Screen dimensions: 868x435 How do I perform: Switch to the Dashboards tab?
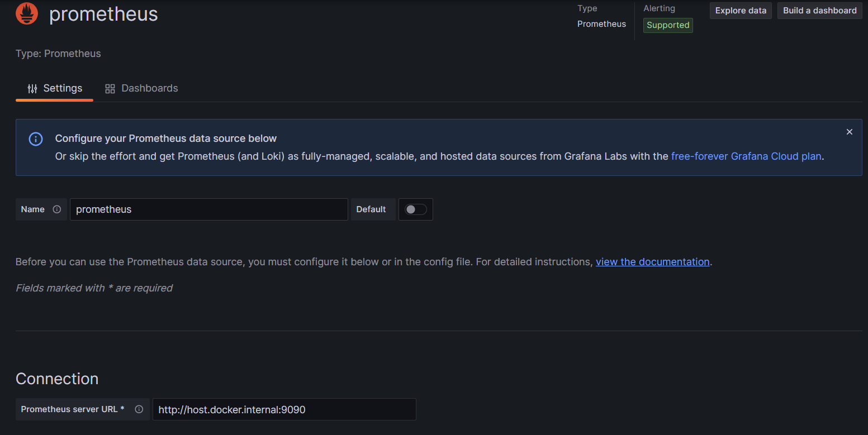[141, 88]
